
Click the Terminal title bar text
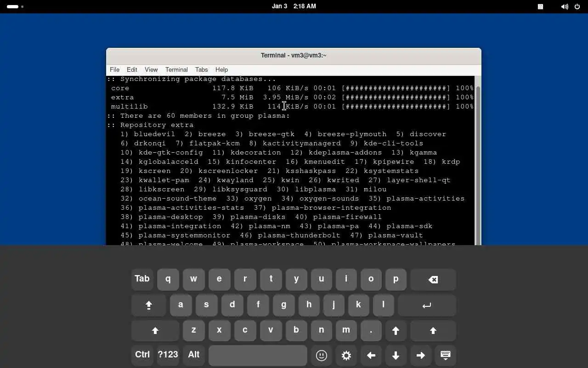click(294, 55)
